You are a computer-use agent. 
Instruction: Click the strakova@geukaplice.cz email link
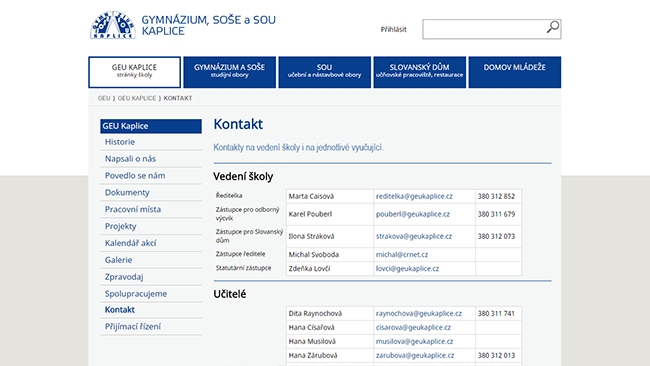(x=414, y=236)
